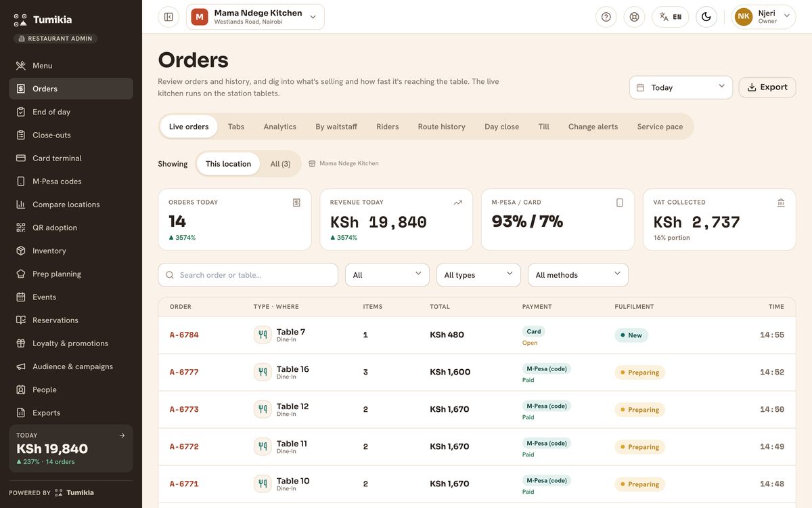The image size is (812, 508).
Task: Toggle dark mode moon button
Action: pos(706,17)
